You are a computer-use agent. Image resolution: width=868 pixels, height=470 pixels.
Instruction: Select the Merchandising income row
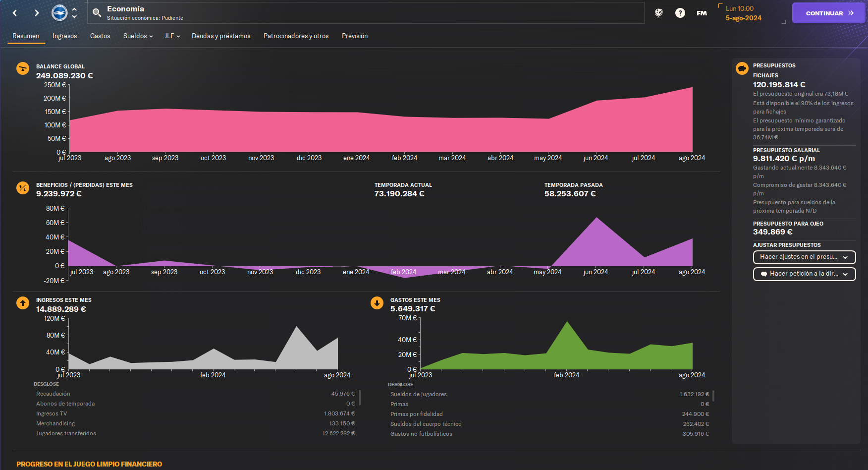(x=195, y=423)
